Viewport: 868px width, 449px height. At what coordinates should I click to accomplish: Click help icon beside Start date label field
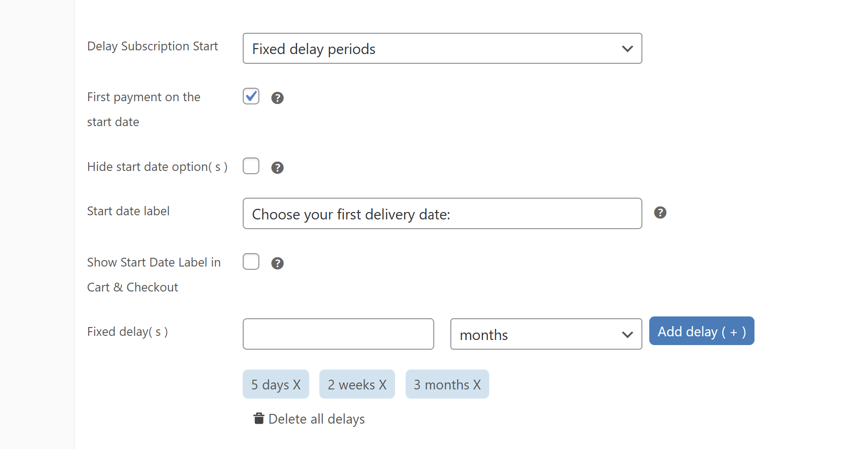(660, 212)
